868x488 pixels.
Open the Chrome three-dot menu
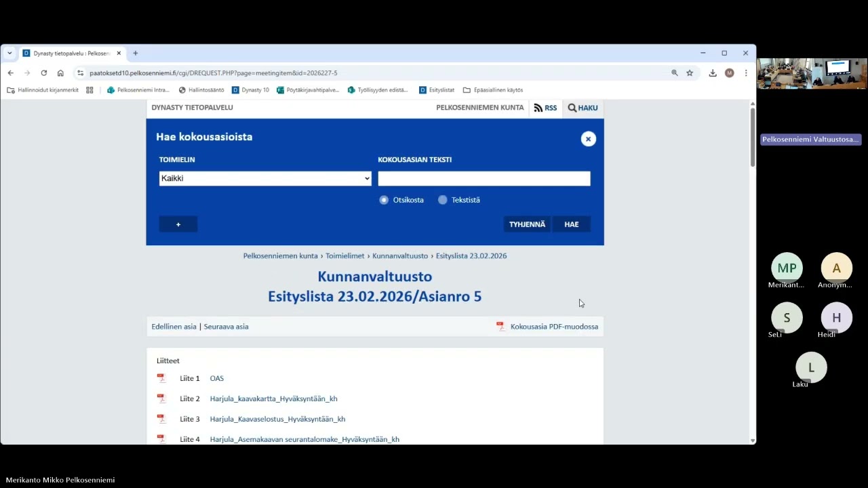click(746, 73)
